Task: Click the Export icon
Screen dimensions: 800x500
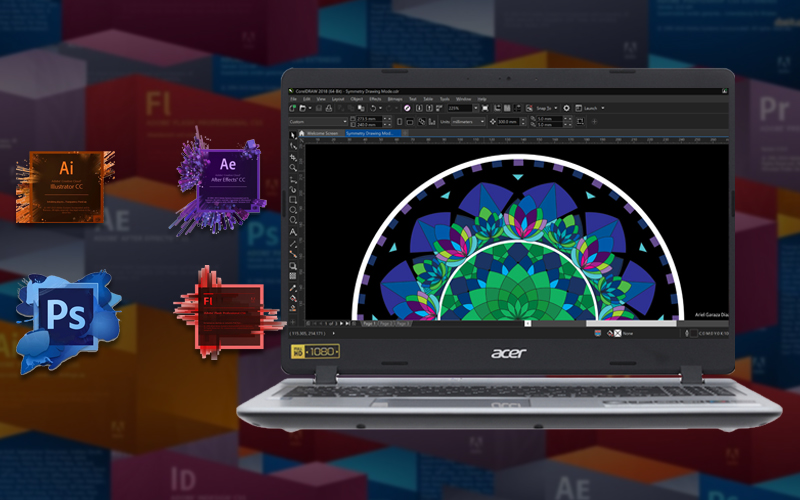Action: [430, 108]
